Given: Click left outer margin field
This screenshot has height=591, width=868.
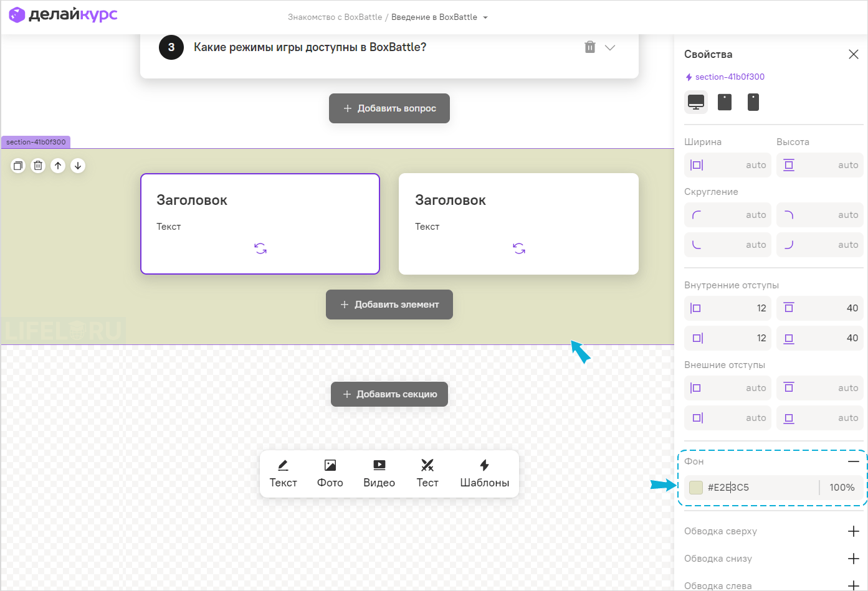Looking at the screenshot, I should coord(728,388).
